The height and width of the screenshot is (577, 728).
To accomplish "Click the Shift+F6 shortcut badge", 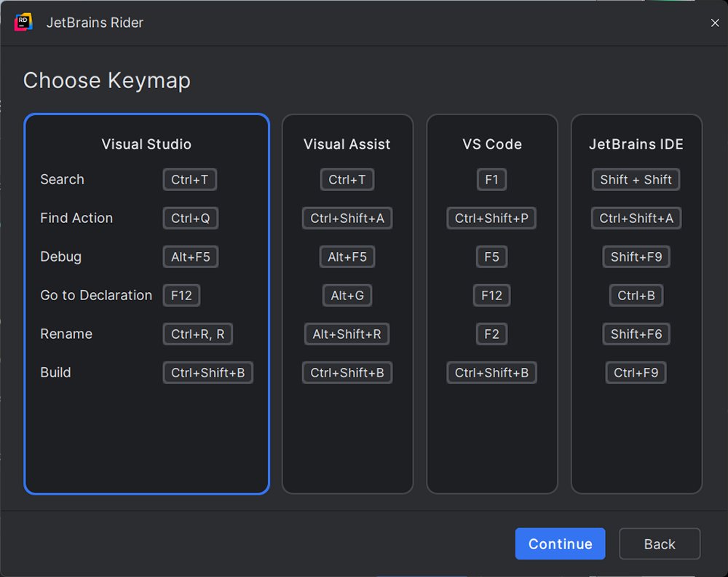I will click(x=636, y=334).
